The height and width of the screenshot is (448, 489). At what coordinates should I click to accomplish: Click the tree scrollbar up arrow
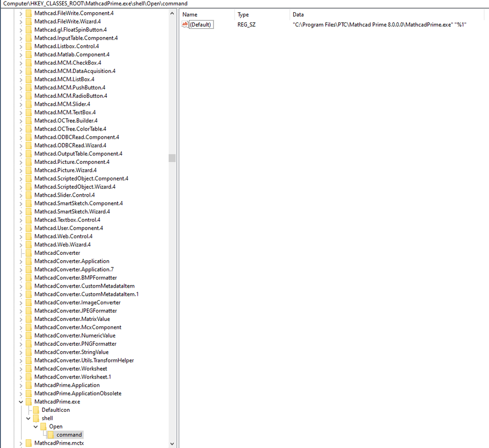[x=172, y=13]
